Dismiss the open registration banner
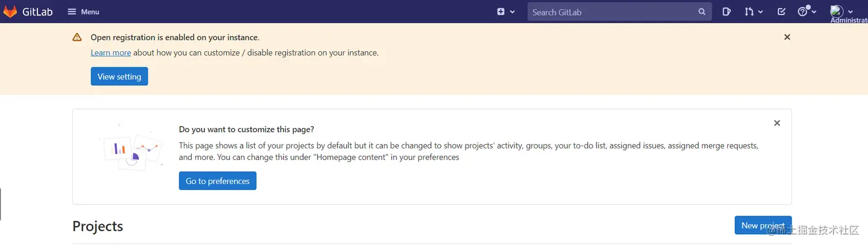 click(x=787, y=37)
